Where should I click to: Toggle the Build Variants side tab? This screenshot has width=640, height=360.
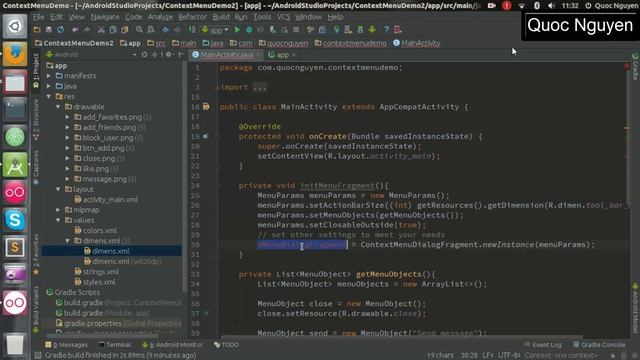36,309
